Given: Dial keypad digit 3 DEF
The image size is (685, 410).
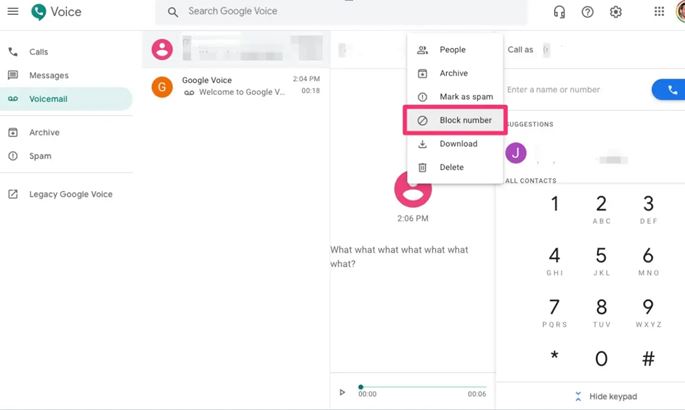Looking at the screenshot, I should (648, 209).
